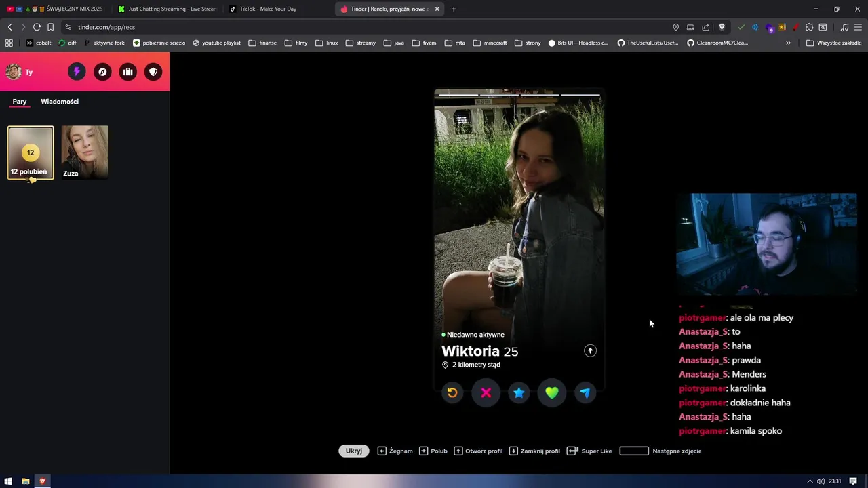Viewport: 868px width, 488px height.
Task: Show hidden bookmarks with double chevron
Action: click(788, 43)
